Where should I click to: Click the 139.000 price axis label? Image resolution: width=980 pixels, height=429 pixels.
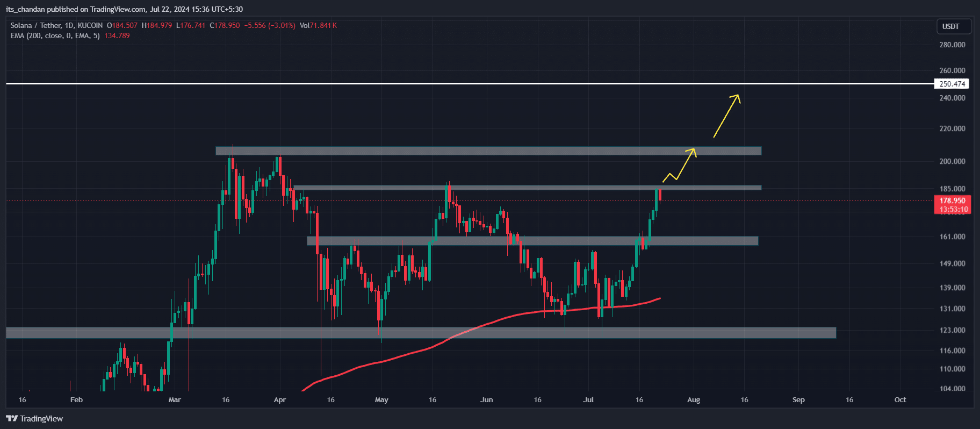952,288
